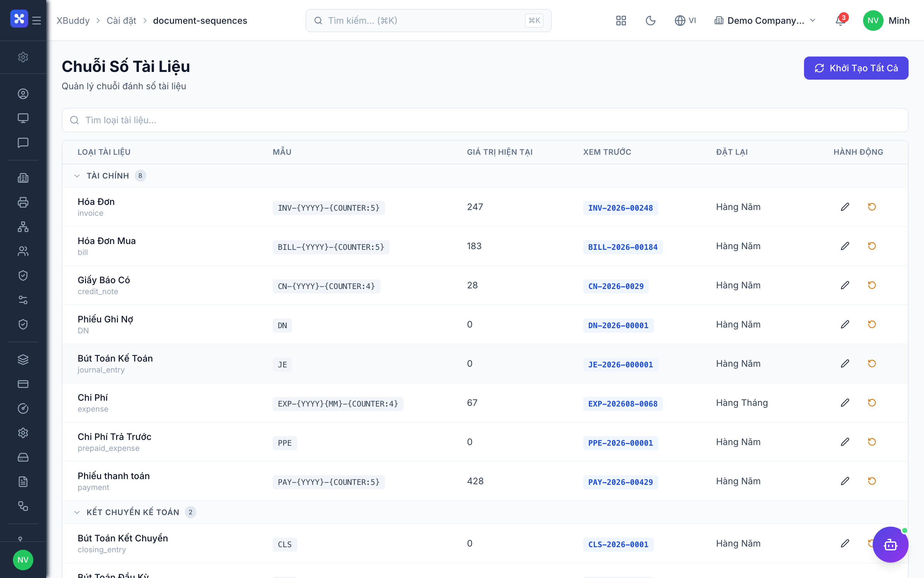
Task: Collapse the KẾT CHUYỂN KẾ TOÁN group
Action: [77, 512]
